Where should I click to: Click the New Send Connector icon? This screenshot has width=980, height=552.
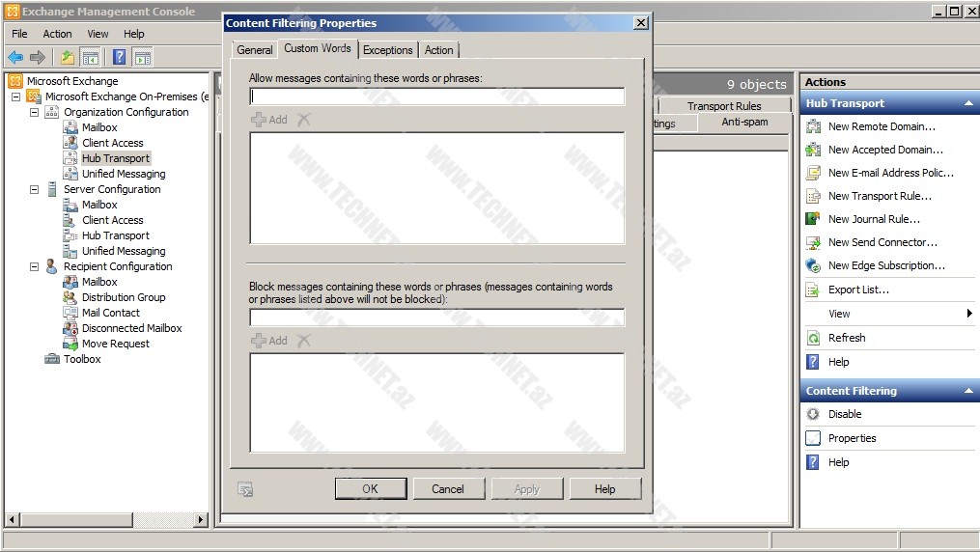(813, 242)
